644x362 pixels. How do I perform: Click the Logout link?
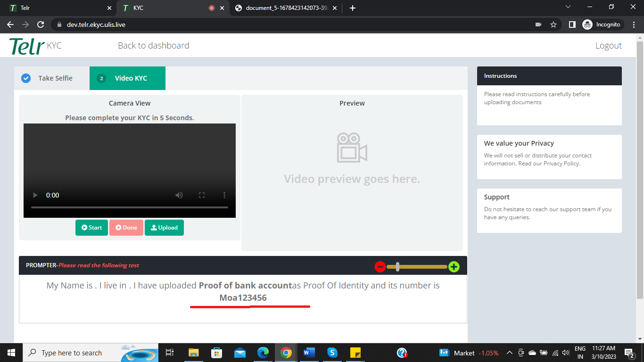pyautogui.click(x=608, y=46)
